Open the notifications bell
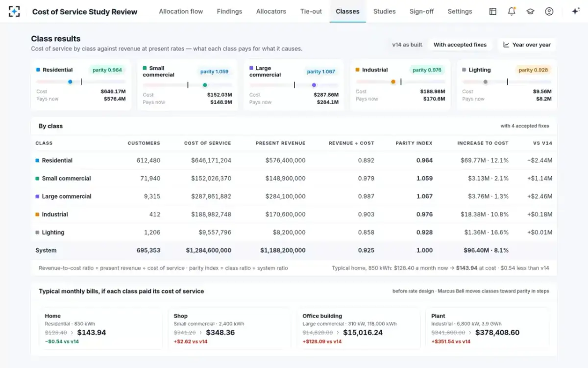Viewport: 588px width, 368px height. click(x=512, y=11)
